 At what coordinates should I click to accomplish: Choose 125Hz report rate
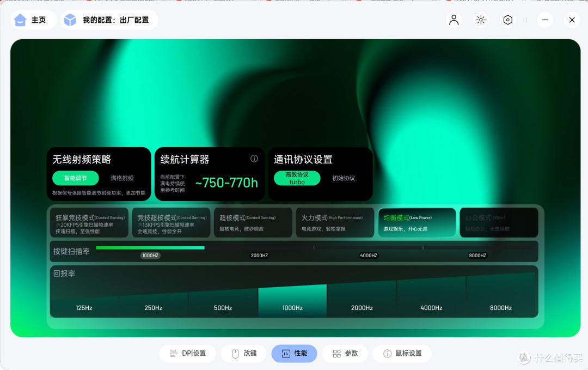click(84, 307)
